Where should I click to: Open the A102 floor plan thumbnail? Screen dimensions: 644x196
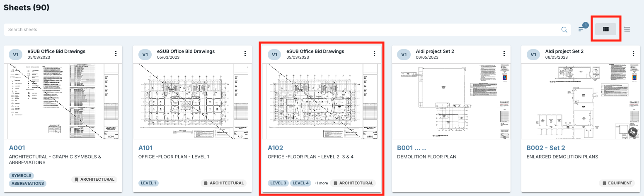pyautogui.click(x=322, y=101)
